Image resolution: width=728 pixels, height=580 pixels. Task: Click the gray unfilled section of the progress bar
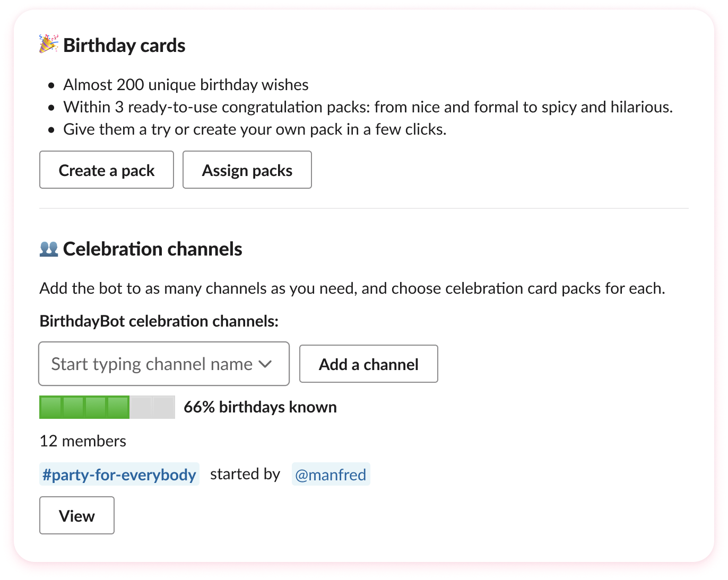[x=154, y=407]
